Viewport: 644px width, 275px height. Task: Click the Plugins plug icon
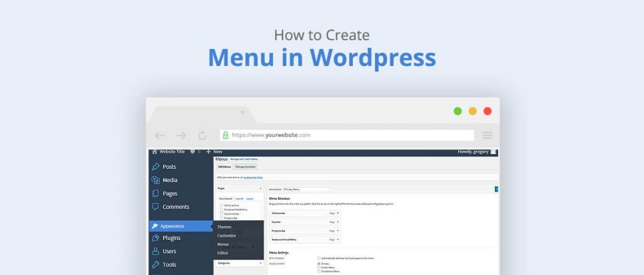click(x=156, y=238)
